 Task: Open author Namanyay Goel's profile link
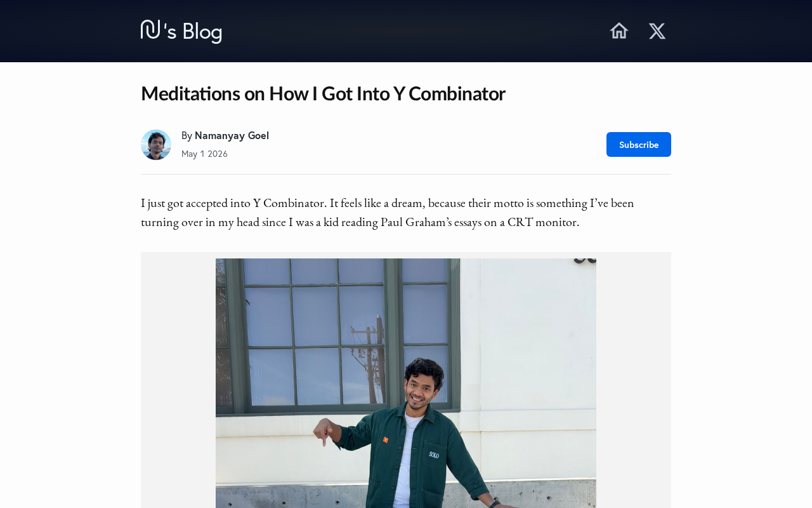coord(232,135)
